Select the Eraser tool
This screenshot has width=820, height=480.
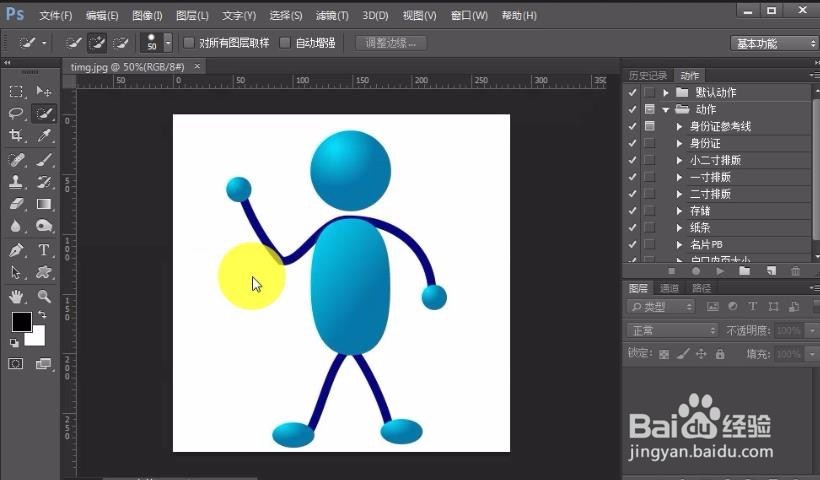[16, 203]
